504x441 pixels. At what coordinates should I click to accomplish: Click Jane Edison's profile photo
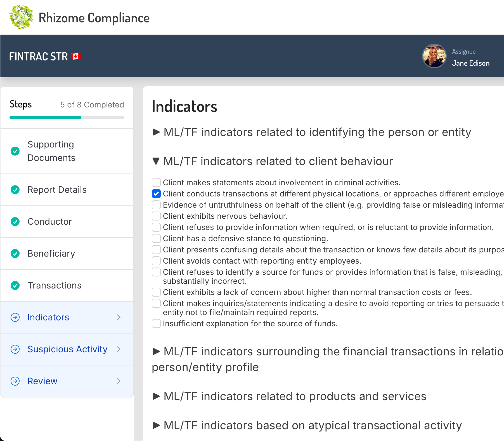[434, 56]
